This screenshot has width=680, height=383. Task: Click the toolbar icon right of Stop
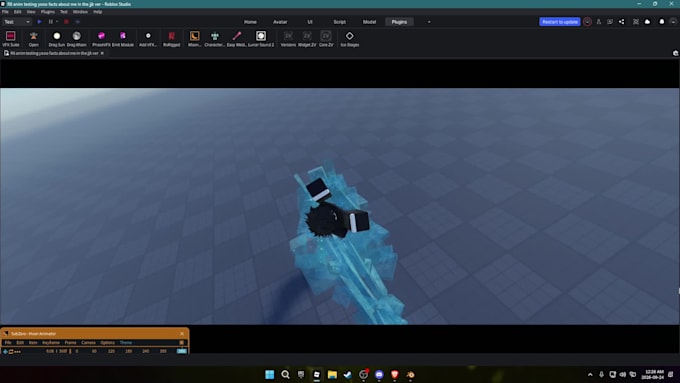78,22
